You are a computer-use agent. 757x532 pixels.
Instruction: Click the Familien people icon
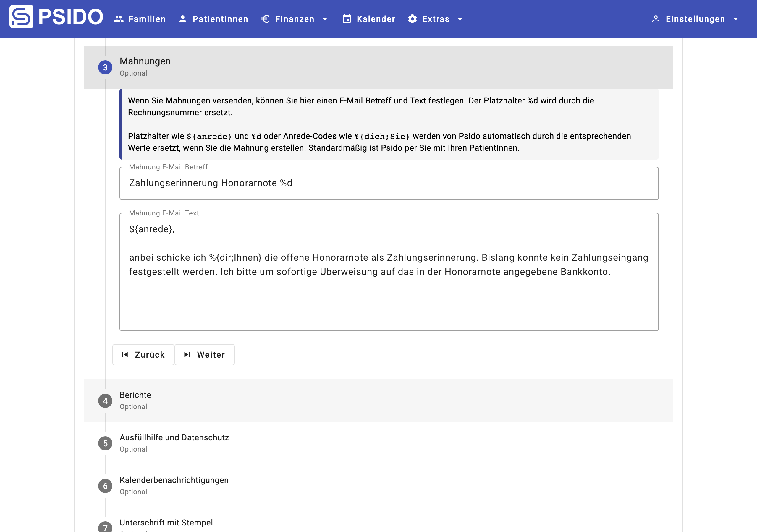(118, 19)
